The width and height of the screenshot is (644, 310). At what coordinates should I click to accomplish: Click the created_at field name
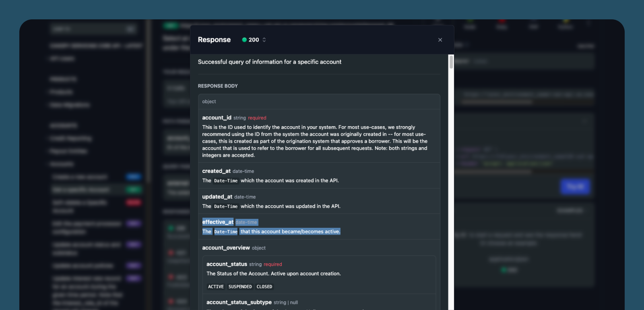point(216,171)
